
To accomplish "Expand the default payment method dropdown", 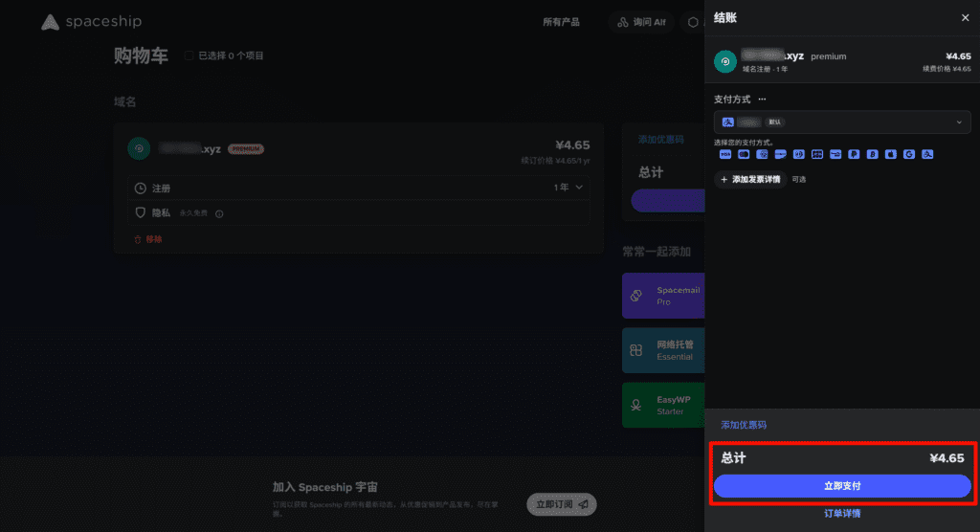I will click(x=959, y=122).
